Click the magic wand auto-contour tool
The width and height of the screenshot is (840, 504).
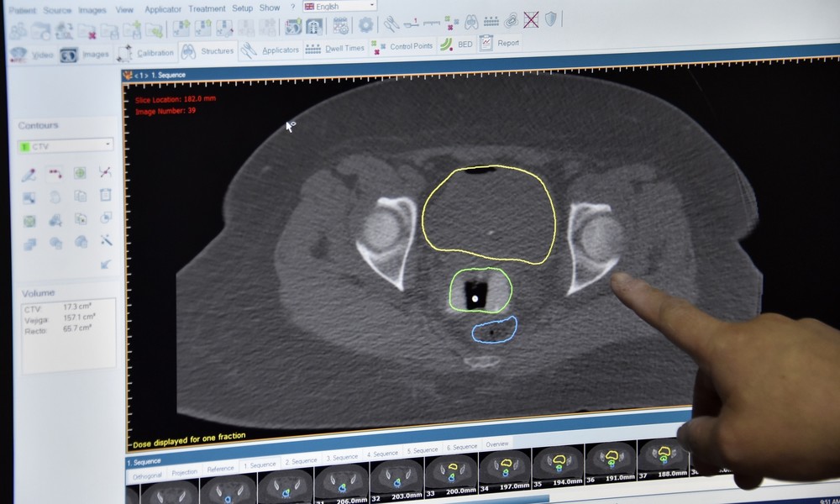(x=106, y=240)
